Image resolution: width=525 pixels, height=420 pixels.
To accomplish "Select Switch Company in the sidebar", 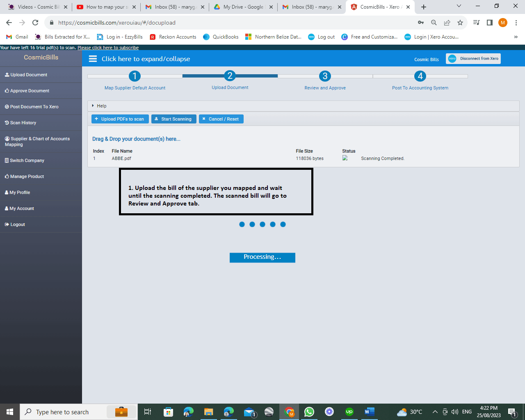I will point(41,160).
